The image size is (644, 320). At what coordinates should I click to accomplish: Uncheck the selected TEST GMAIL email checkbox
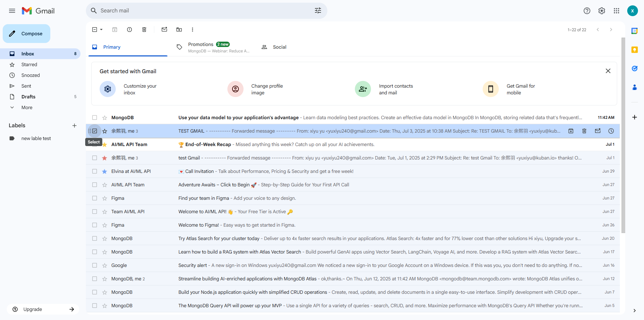coord(95,131)
